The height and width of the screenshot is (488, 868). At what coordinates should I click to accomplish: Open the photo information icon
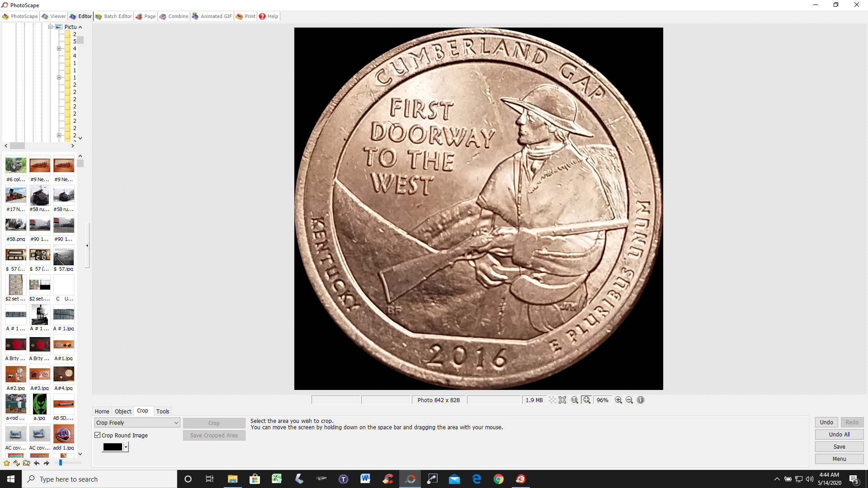point(641,400)
